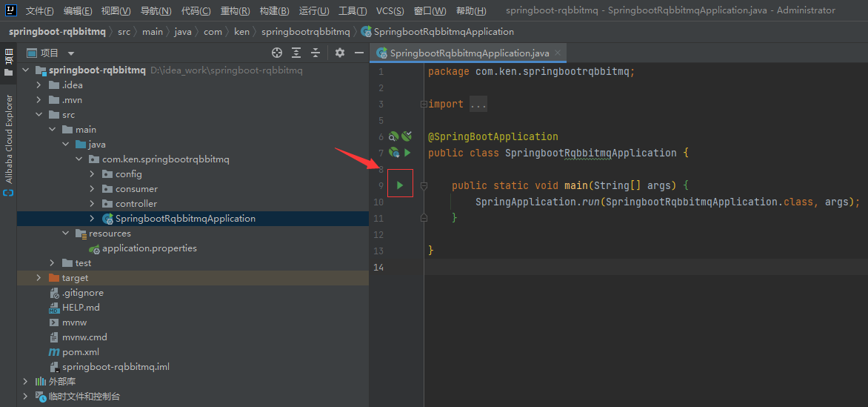Expand the .mvn folder

(39, 100)
